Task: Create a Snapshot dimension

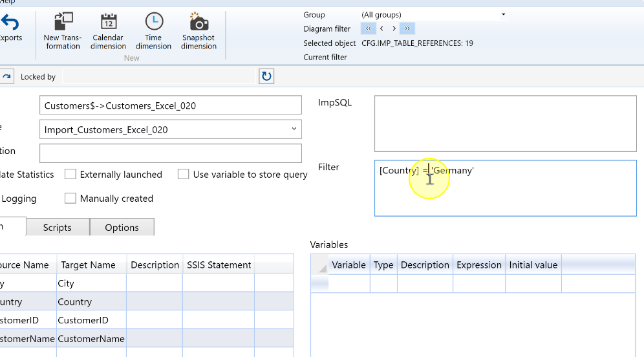Action: [x=199, y=31]
